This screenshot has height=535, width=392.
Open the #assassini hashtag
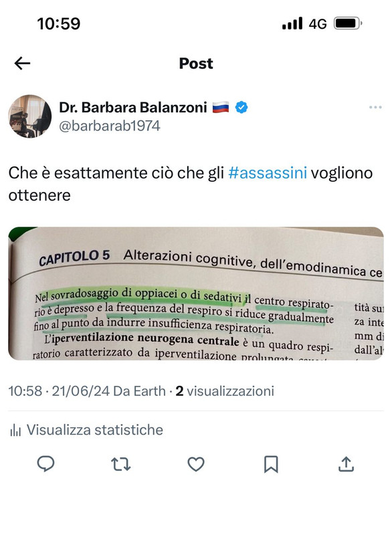coord(268,173)
